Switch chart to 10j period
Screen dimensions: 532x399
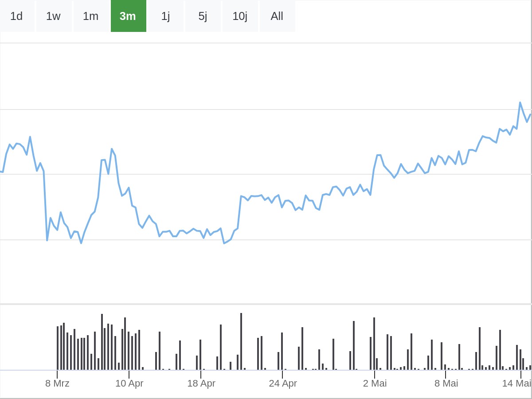coord(240,16)
